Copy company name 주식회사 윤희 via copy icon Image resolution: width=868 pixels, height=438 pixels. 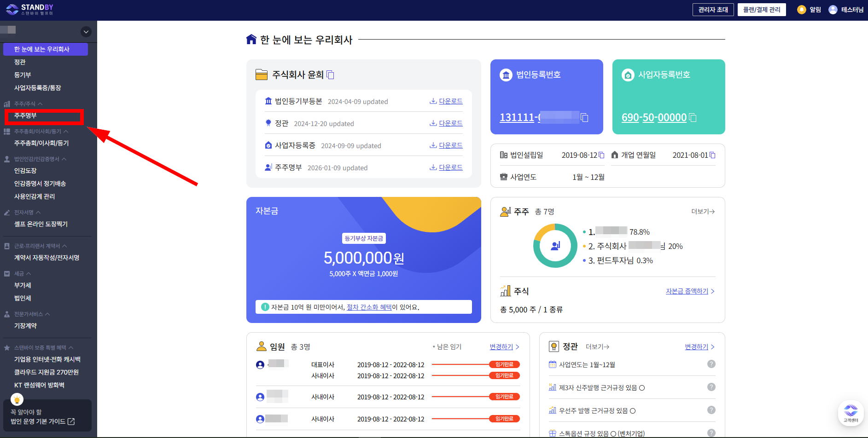point(330,75)
